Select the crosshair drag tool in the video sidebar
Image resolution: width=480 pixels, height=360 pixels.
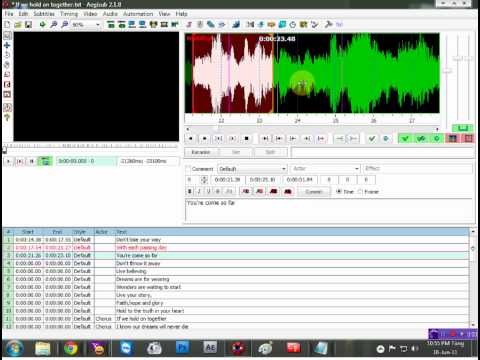click(7, 45)
